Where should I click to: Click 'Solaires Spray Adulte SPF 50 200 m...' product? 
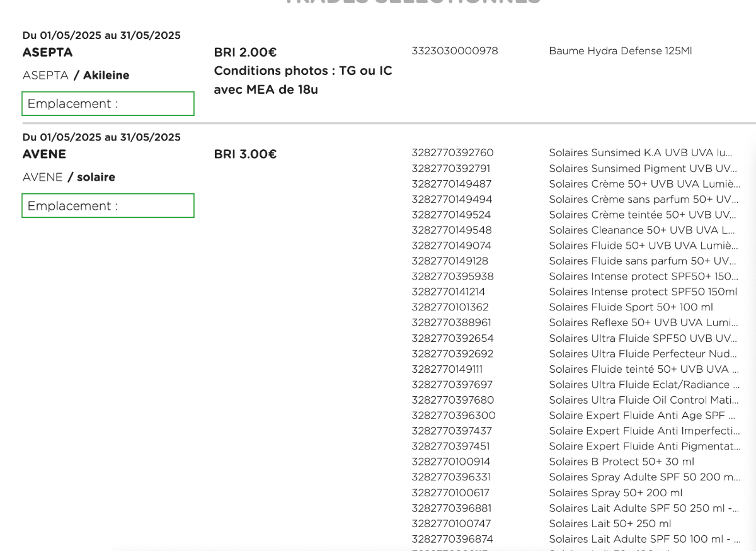coord(644,477)
